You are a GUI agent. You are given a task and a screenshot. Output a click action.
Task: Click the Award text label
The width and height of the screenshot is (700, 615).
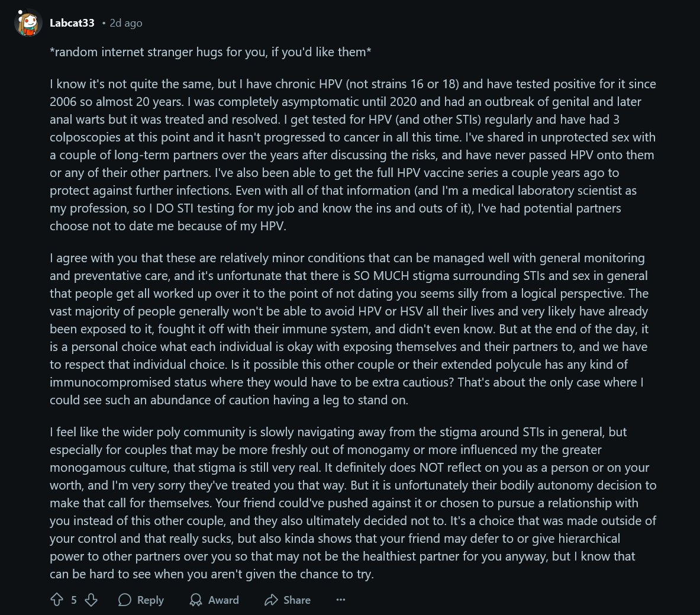point(223,600)
